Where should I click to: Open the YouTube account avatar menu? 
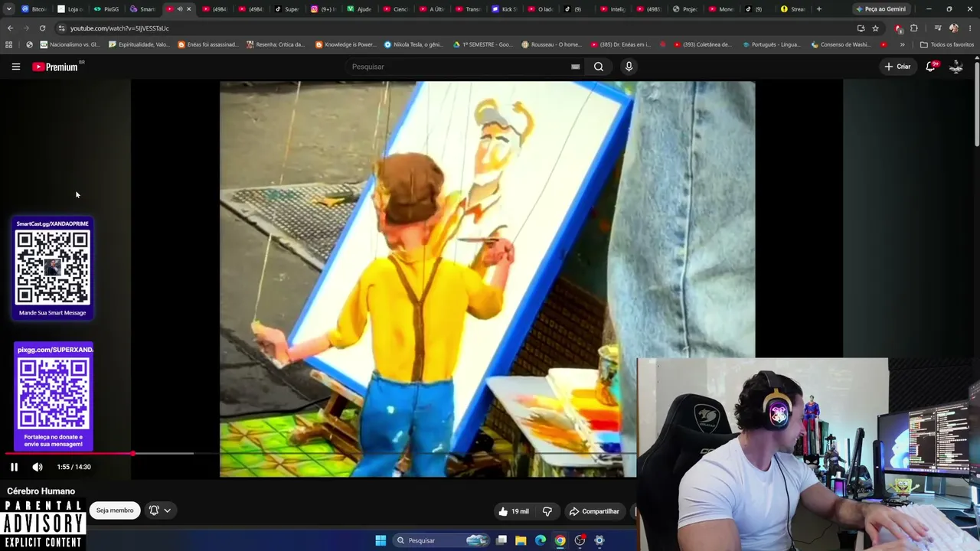point(956,67)
